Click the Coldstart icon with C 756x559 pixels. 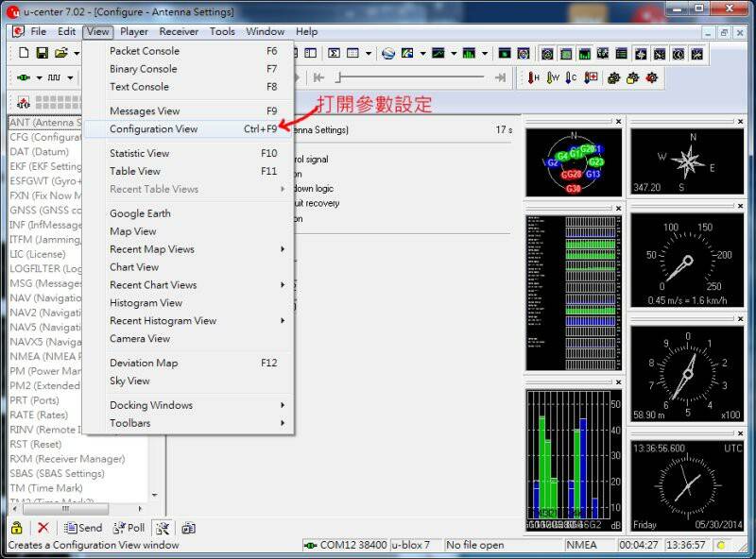pyautogui.click(x=571, y=77)
